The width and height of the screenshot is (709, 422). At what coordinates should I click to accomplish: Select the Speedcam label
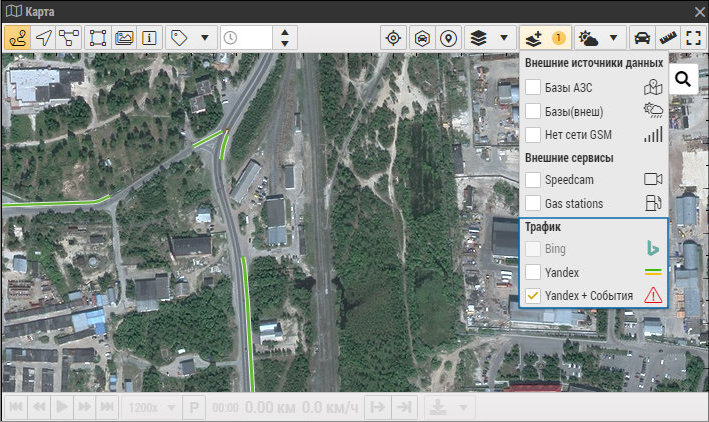[x=569, y=180]
